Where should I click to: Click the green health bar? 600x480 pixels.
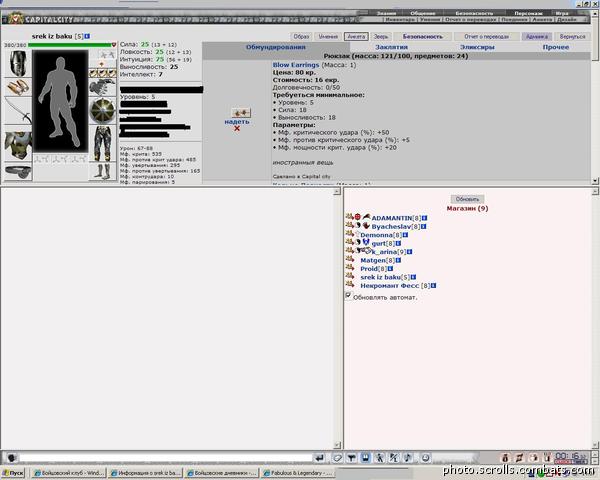[x=70, y=45]
